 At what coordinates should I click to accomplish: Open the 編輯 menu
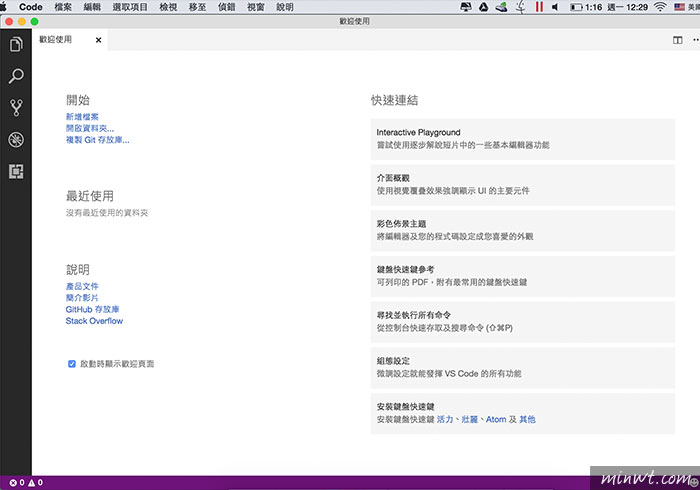pos(92,7)
